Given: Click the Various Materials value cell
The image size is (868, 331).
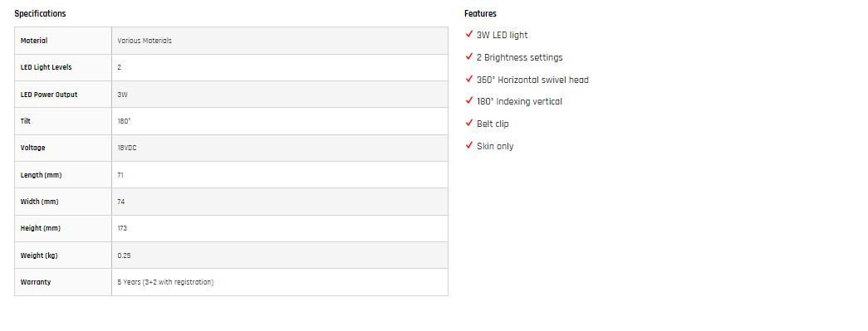Looking at the screenshot, I should [280, 41].
